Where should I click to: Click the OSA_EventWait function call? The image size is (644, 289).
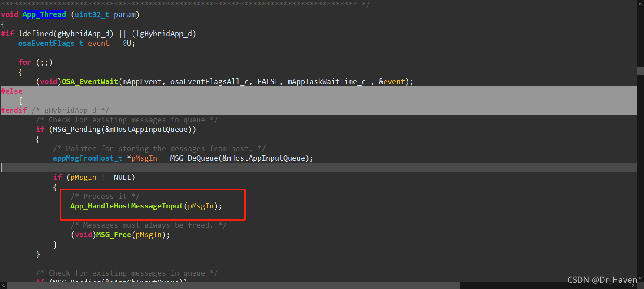(90, 81)
